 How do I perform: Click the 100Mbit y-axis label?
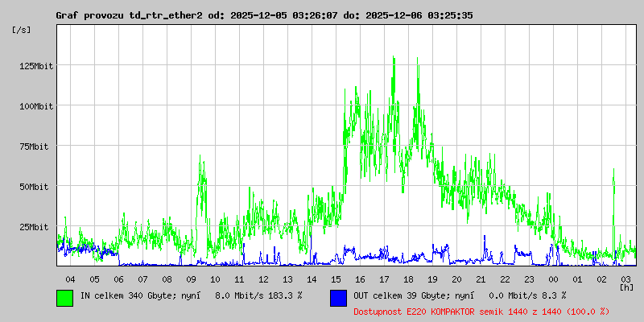(36, 106)
